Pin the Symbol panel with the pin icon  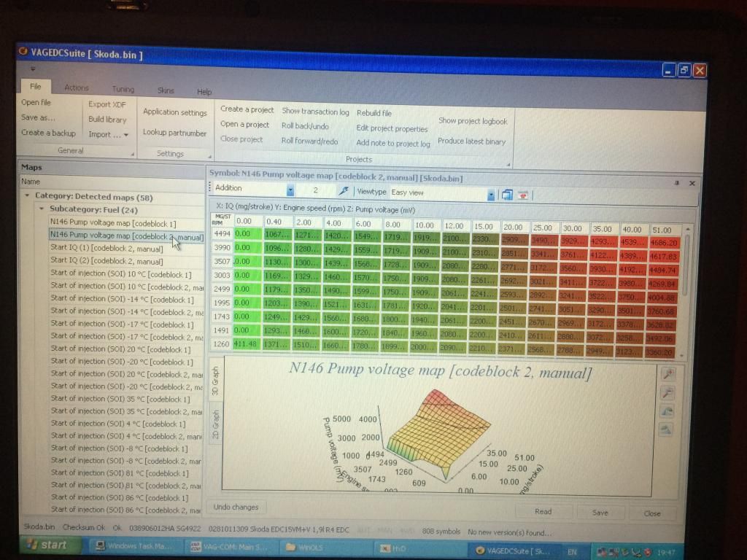[x=676, y=183]
